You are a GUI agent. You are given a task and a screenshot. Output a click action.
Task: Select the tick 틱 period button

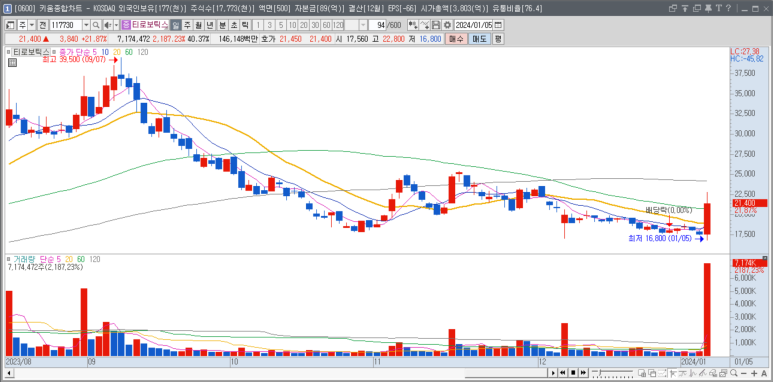(245, 25)
